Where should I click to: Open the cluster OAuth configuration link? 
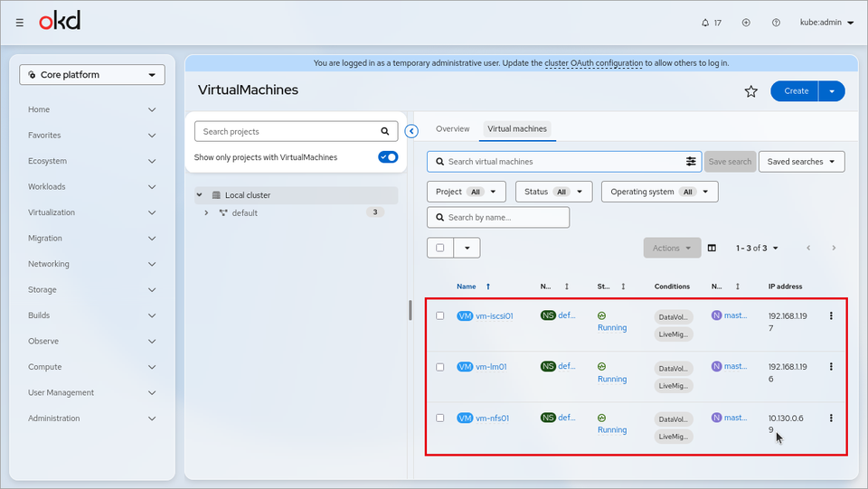tap(593, 63)
